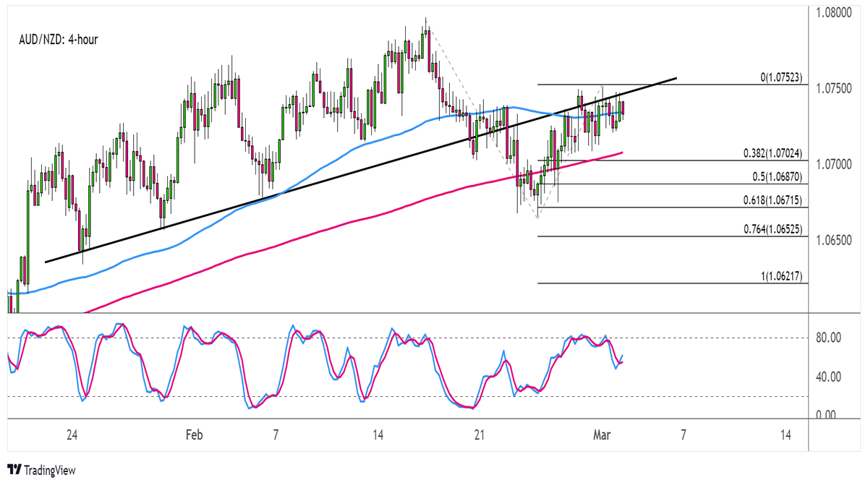The image size is (868, 488).
Task: Click the 40.00 stochastic axis label
Action: click(828, 377)
